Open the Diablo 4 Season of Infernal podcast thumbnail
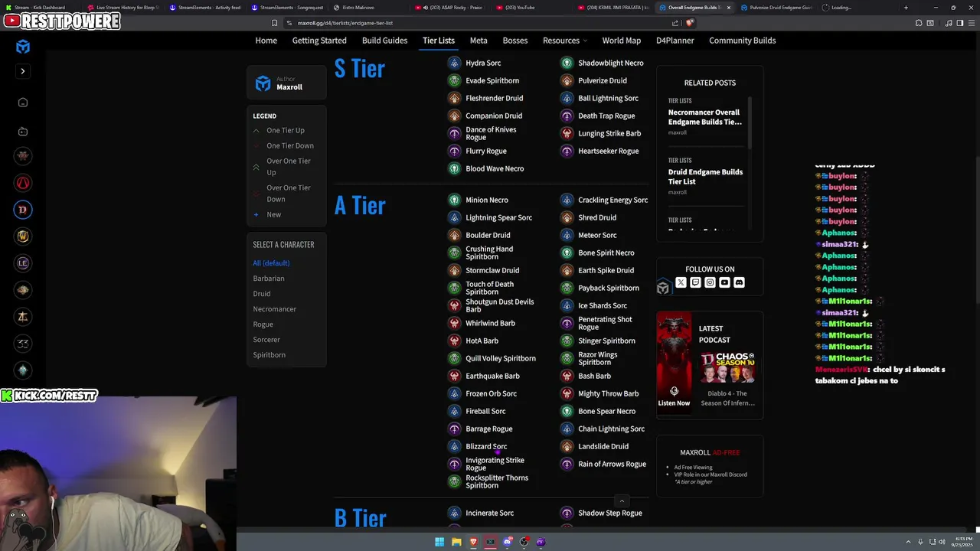Screen dimensions: 980x551 coord(727,367)
